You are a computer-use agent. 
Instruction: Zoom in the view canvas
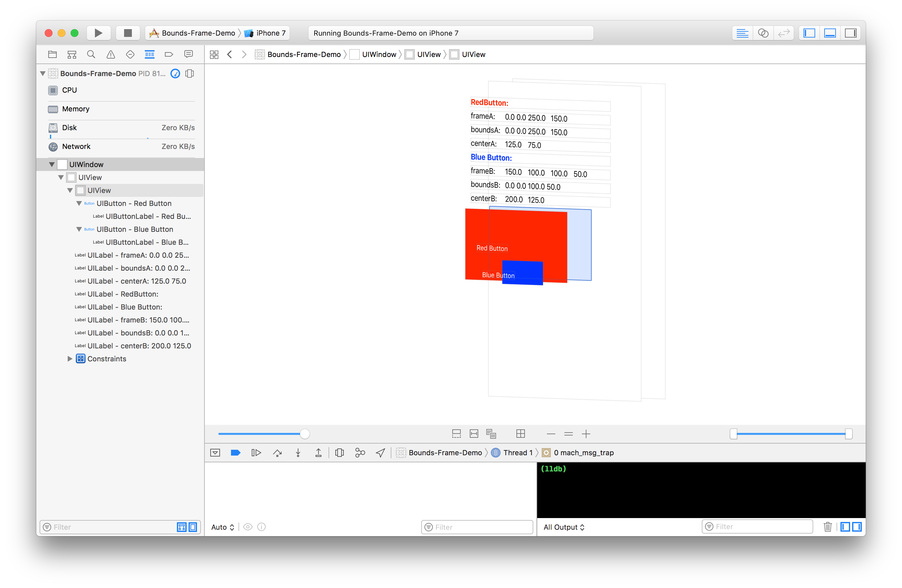click(586, 434)
